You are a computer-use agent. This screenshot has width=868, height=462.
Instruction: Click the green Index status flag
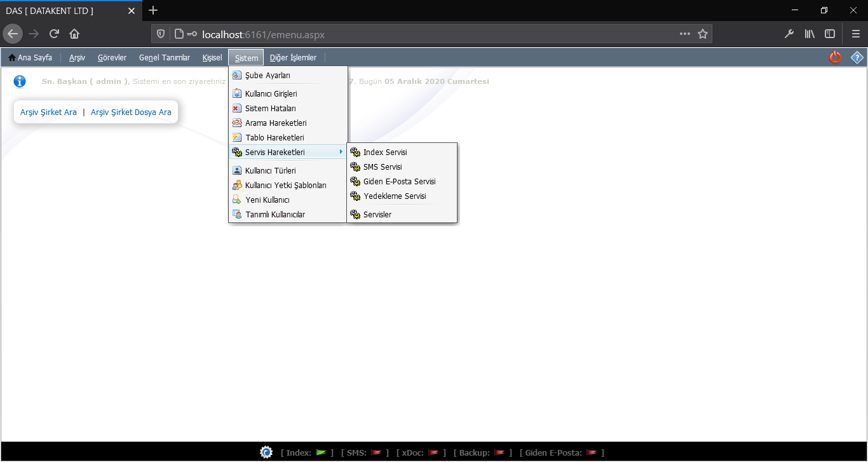(x=321, y=452)
